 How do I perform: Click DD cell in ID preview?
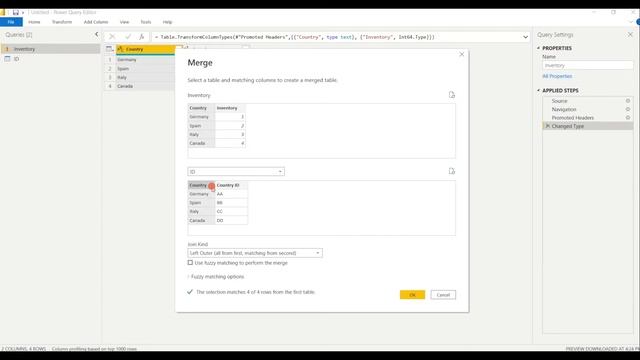pyautogui.click(x=231, y=220)
